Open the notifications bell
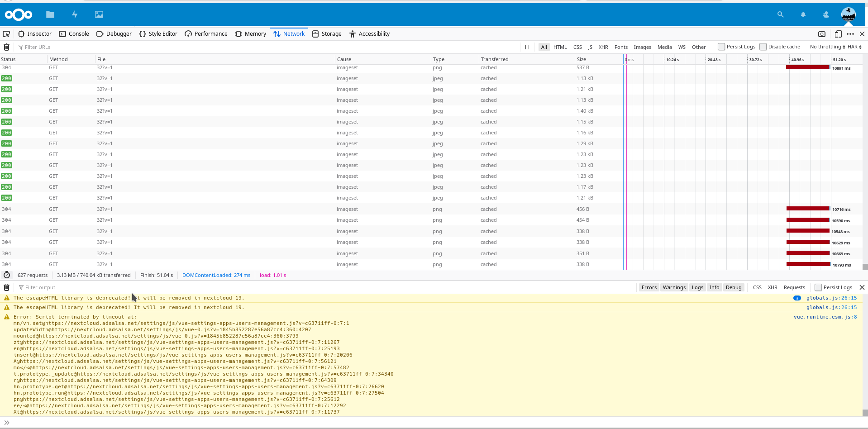This screenshot has height=429, width=868. click(803, 14)
